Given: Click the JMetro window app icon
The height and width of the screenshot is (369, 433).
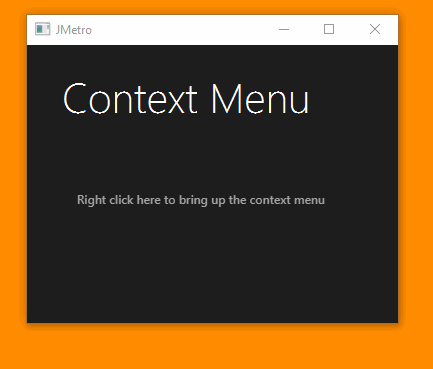Looking at the screenshot, I should click(43, 29).
